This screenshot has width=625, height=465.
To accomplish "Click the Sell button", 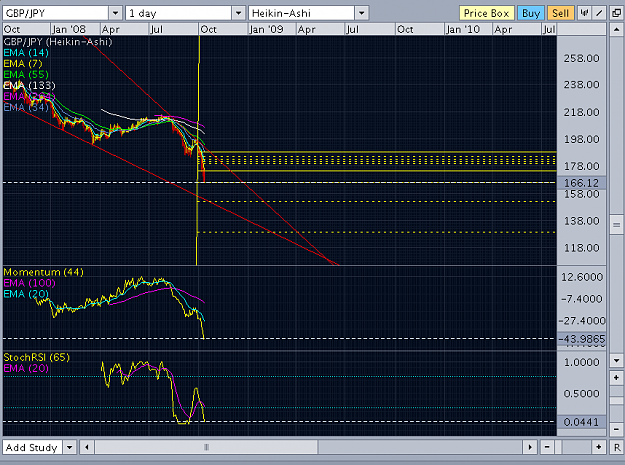I will (560, 13).
